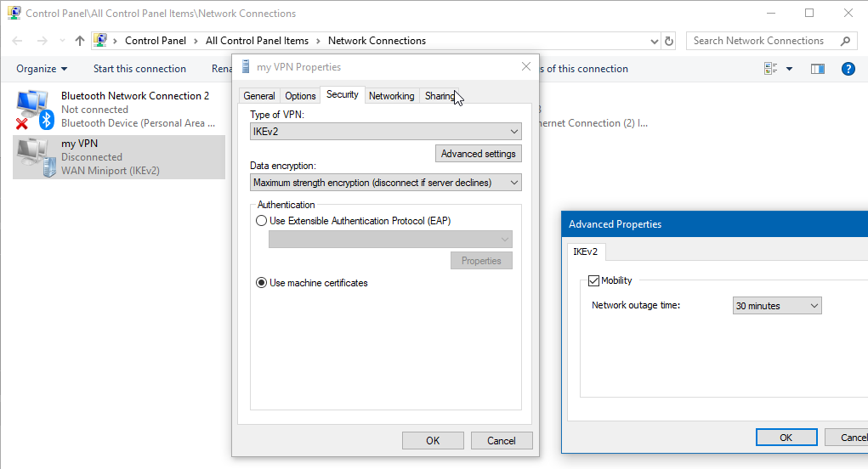Open the Type of VPN dropdown
The image size is (868, 469).
tap(386, 132)
